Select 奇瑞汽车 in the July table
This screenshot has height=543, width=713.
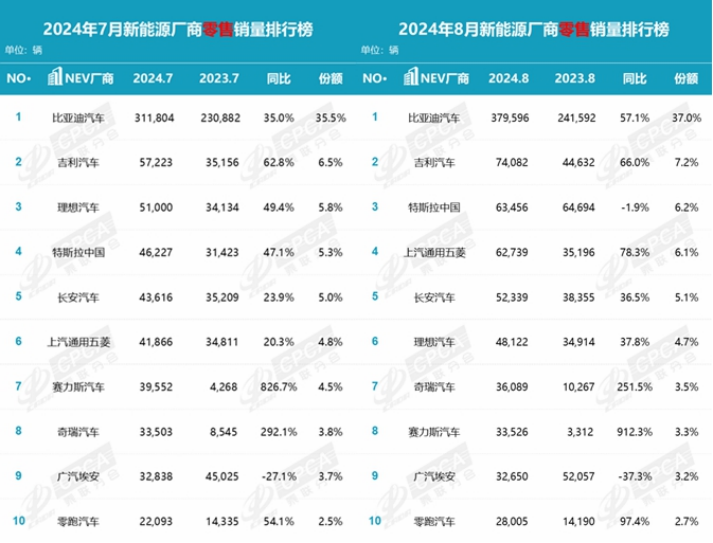78,432
